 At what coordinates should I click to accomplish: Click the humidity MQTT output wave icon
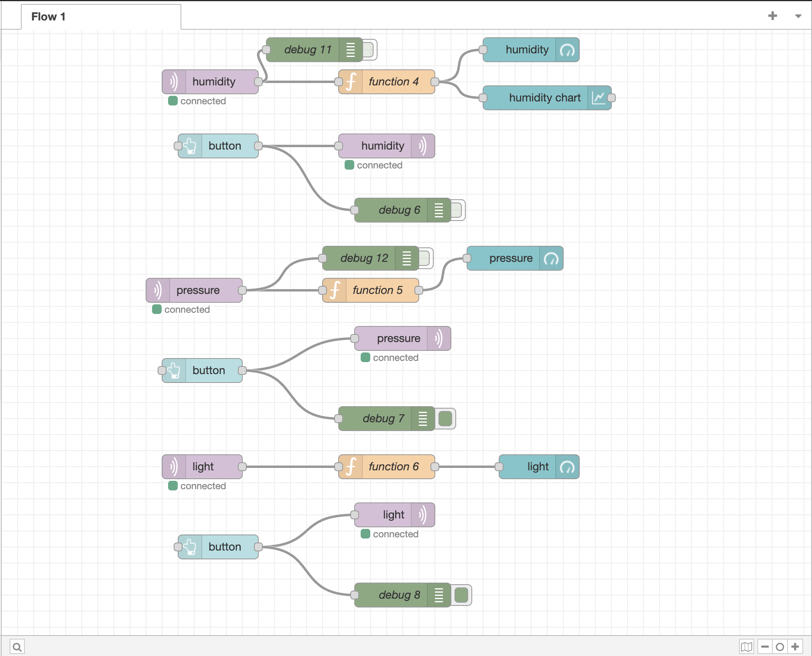(423, 146)
